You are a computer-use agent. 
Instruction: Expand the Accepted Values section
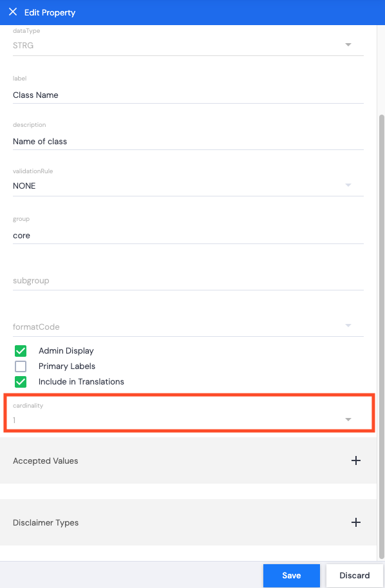(188, 460)
